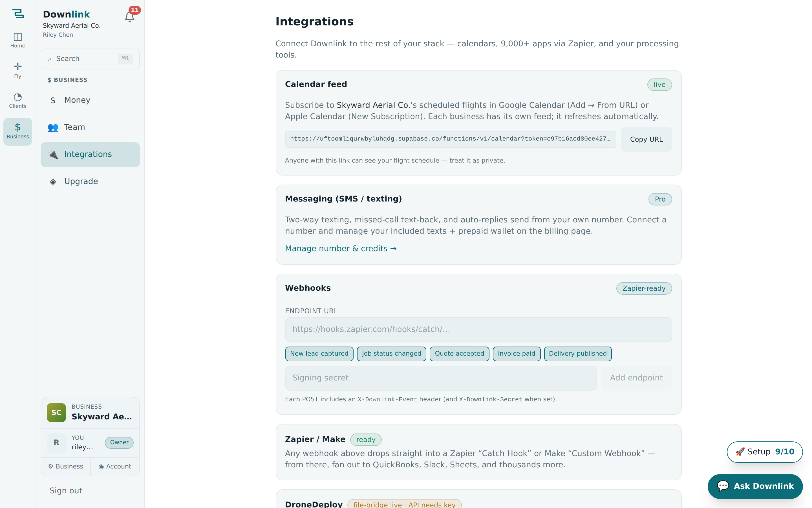
Task: Click the SC business avatar
Action: coord(56,413)
